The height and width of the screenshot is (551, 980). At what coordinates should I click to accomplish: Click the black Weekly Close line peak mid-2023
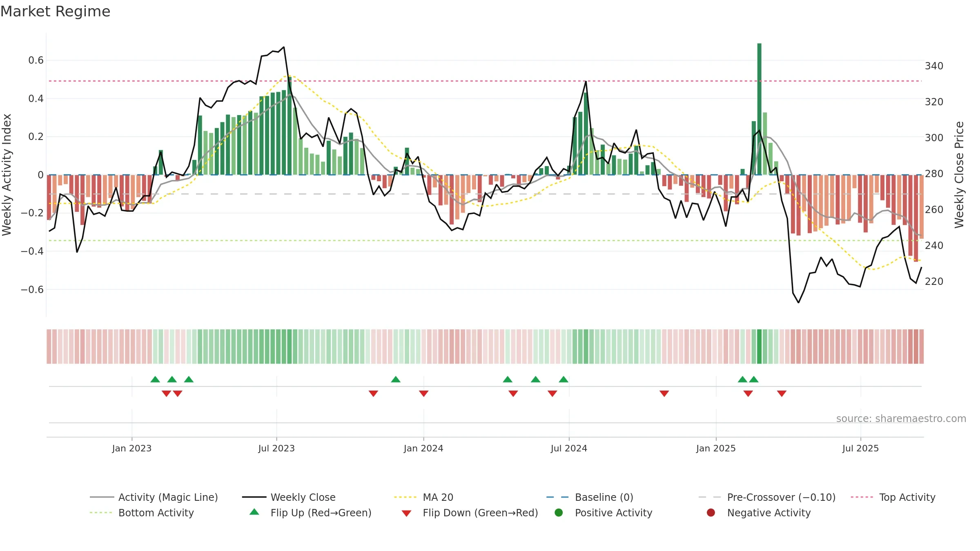[x=284, y=47]
